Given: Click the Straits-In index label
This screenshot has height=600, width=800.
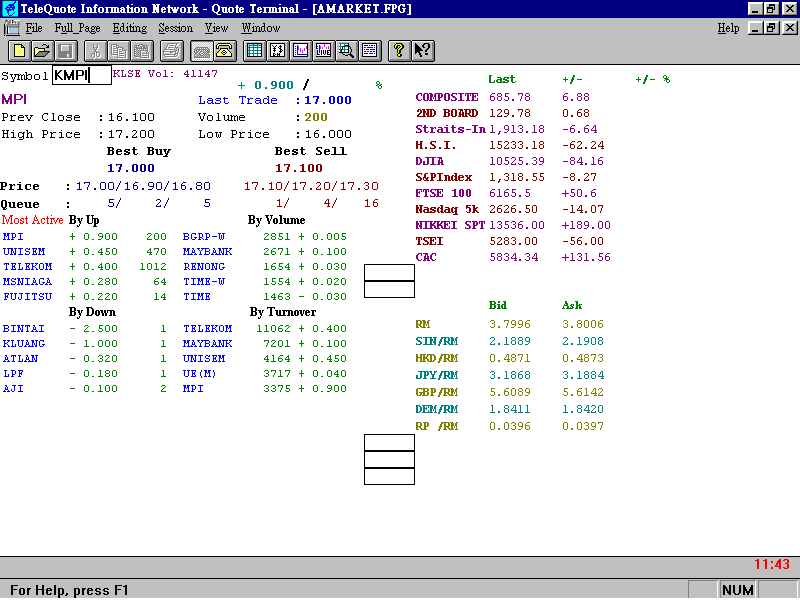Looking at the screenshot, I should click(451, 129).
